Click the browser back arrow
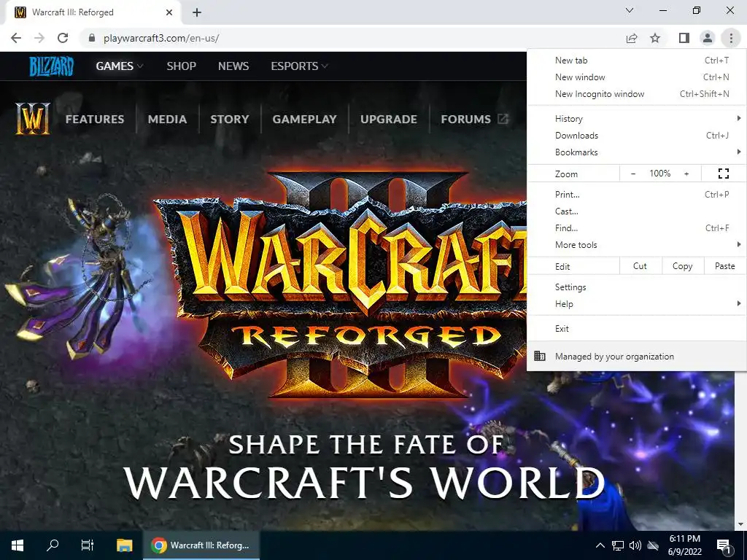 pyautogui.click(x=16, y=38)
